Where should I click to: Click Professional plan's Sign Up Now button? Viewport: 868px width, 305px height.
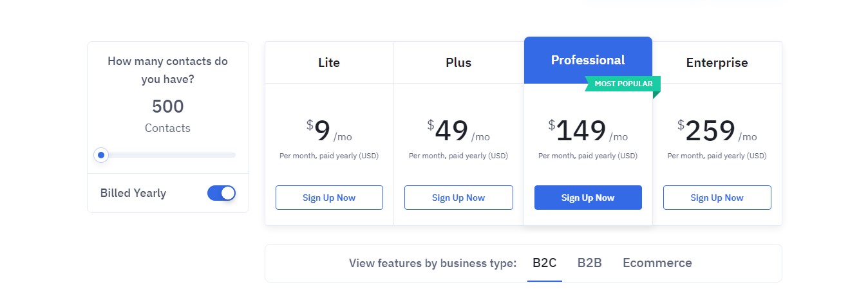point(588,198)
